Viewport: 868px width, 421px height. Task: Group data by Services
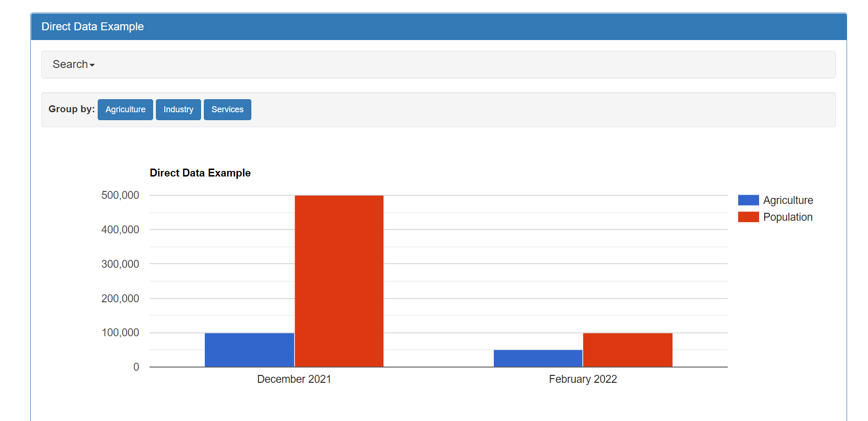(x=227, y=109)
